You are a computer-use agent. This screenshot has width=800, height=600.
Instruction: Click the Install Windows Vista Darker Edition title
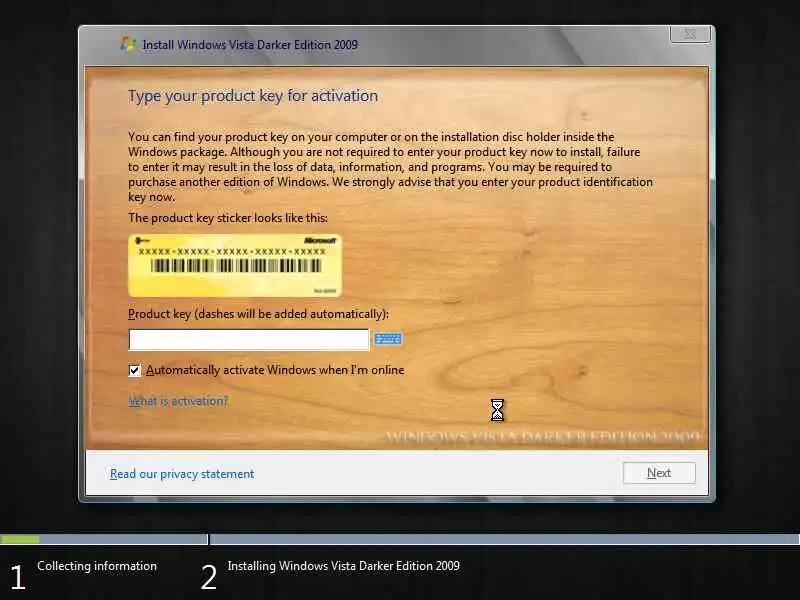click(x=250, y=45)
